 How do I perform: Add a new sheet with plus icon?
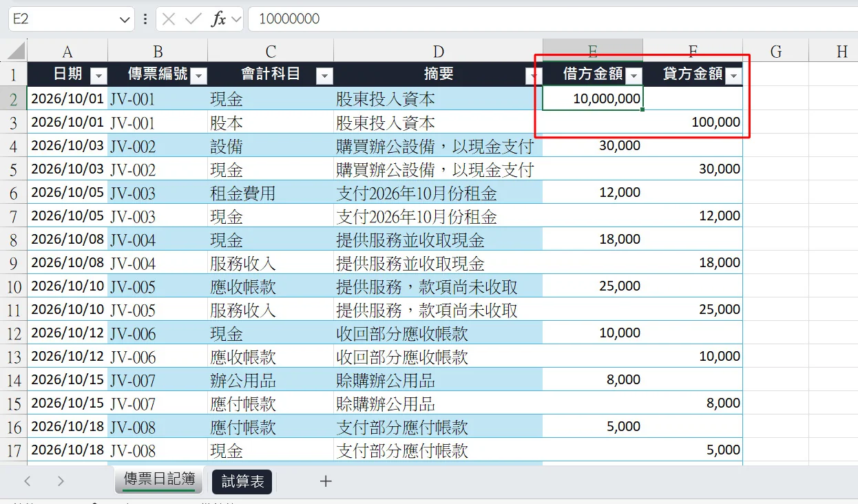pyautogui.click(x=326, y=481)
